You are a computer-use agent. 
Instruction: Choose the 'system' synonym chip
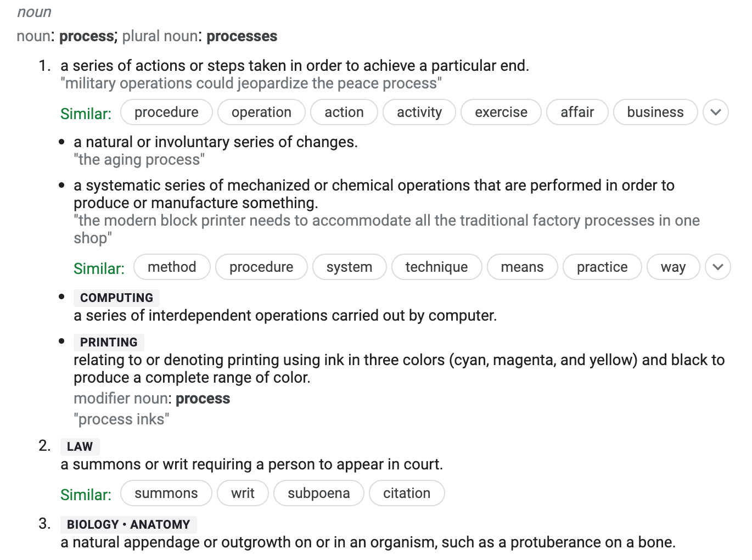[x=349, y=267]
